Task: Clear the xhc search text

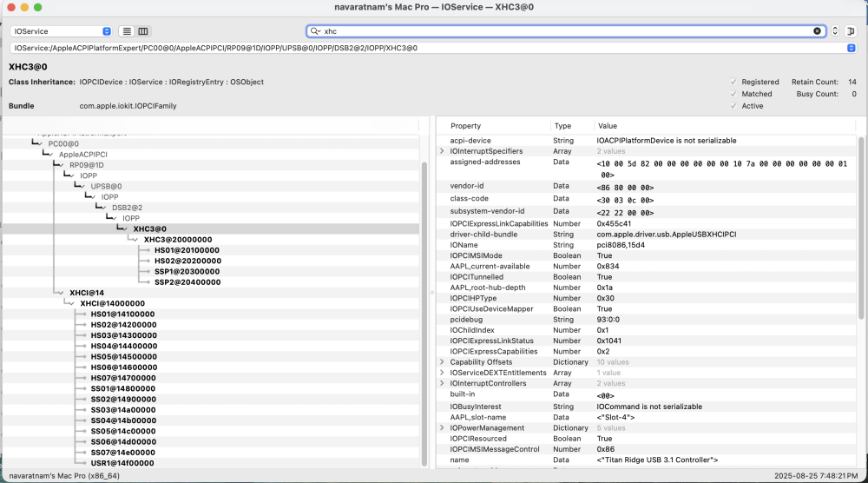Action: [817, 31]
